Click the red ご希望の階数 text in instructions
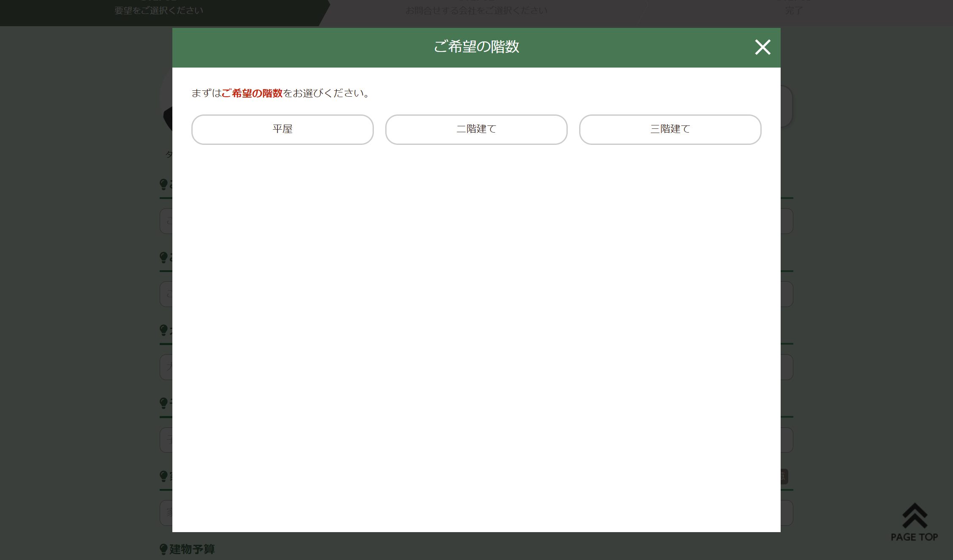 [252, 93]
